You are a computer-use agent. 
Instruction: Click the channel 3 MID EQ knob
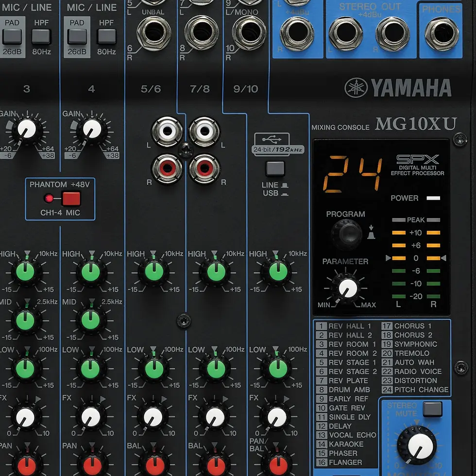click(25, 320)
